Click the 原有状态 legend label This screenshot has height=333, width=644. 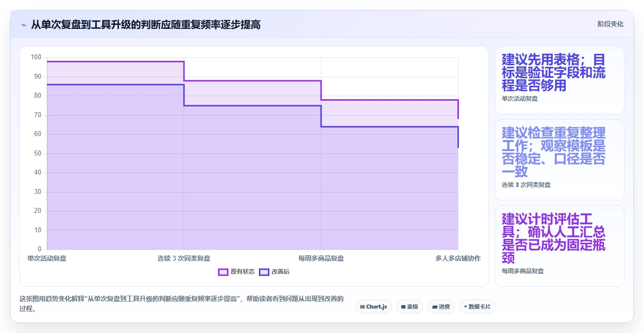point(242,272)
